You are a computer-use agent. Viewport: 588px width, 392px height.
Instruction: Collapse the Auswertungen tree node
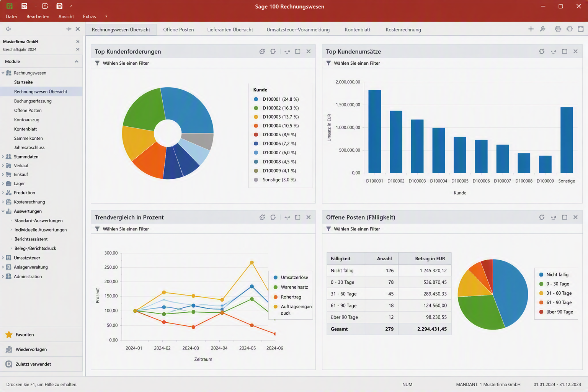click(3, 211)
